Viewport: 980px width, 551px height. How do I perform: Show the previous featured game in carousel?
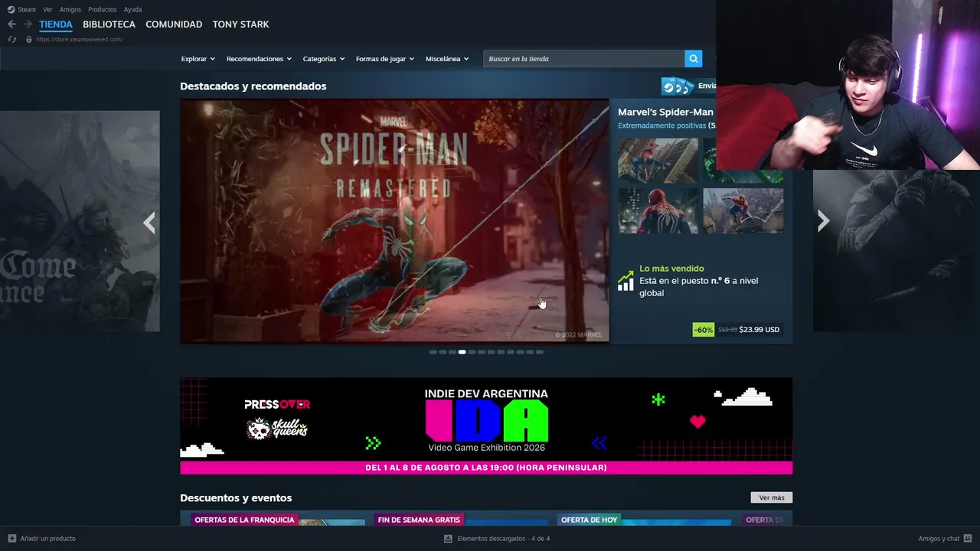tap(149, 222)
